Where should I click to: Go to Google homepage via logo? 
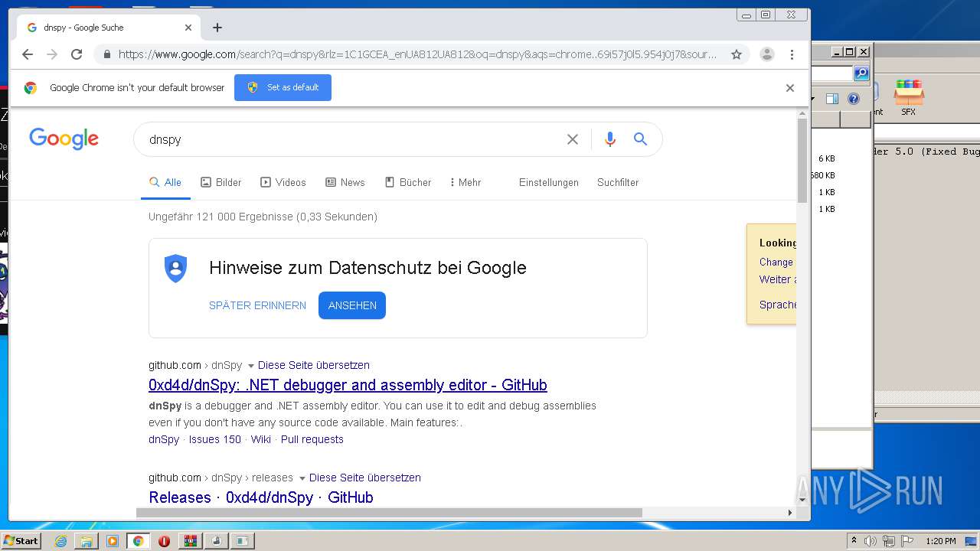tap(64, 139)
